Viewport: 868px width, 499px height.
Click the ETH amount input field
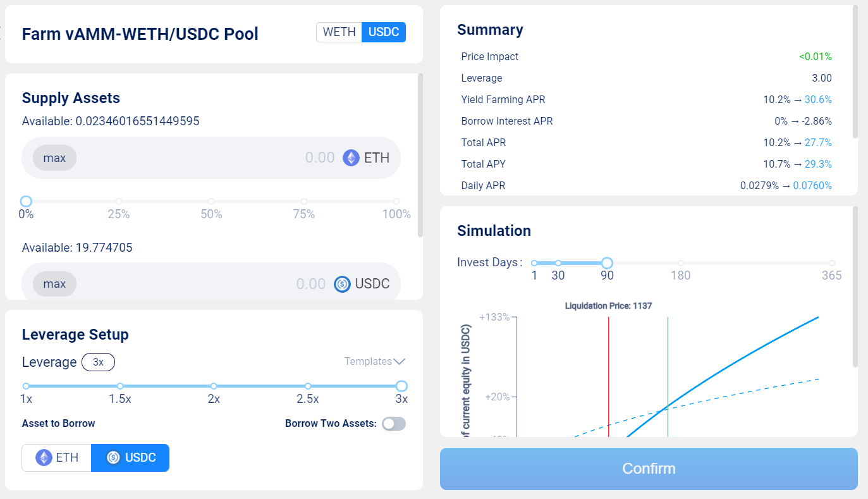209,157
